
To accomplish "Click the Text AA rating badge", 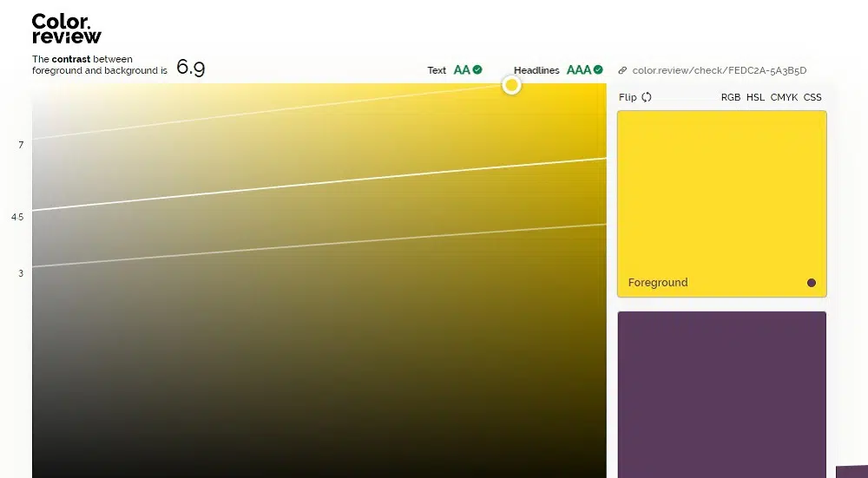I will 462,70.
